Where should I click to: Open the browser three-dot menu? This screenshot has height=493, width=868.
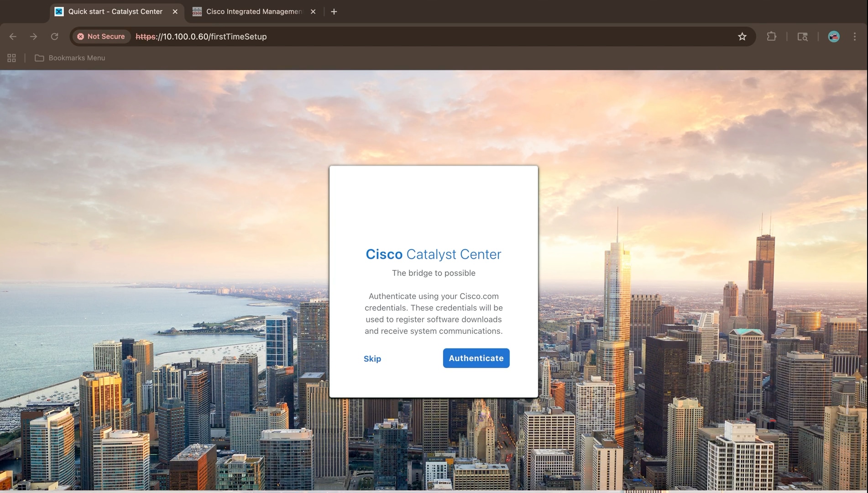pos(855,37)
